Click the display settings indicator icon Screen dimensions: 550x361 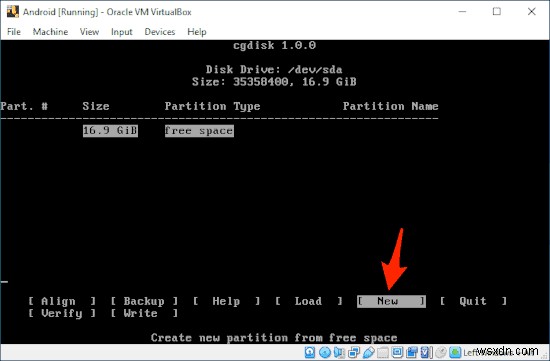(397, 352)
